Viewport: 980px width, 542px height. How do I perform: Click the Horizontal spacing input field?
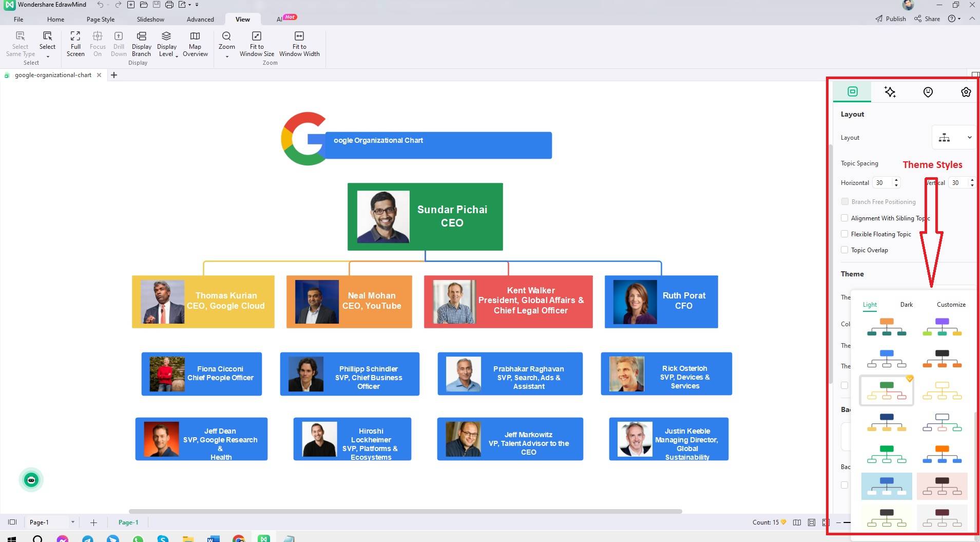click(x=883, y=183)
